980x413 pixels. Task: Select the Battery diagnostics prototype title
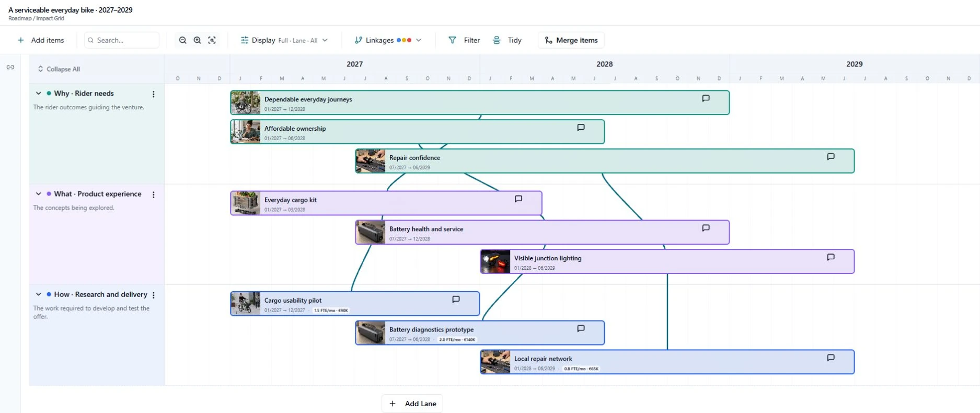pos(431,329)
